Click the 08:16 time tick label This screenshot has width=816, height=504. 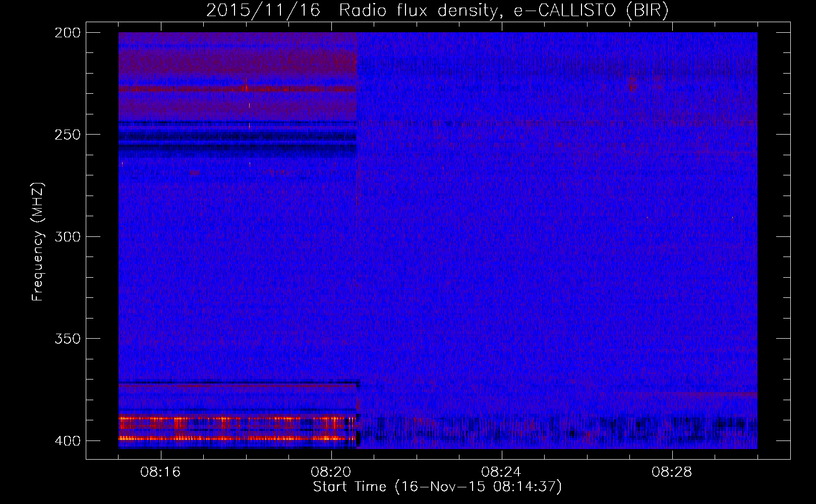(x=160, y=472)
